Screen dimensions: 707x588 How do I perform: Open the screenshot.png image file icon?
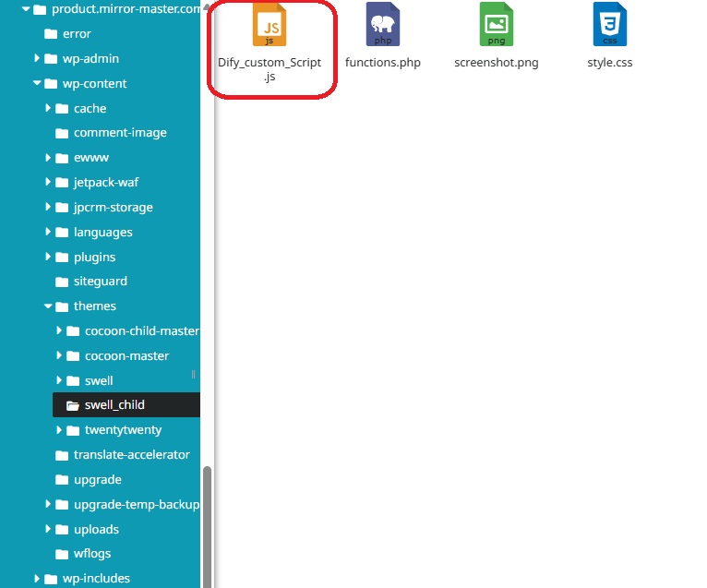coord(496,26)
